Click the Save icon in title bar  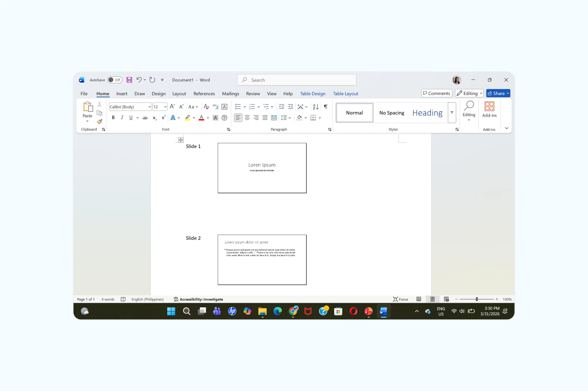click(129, 80)
